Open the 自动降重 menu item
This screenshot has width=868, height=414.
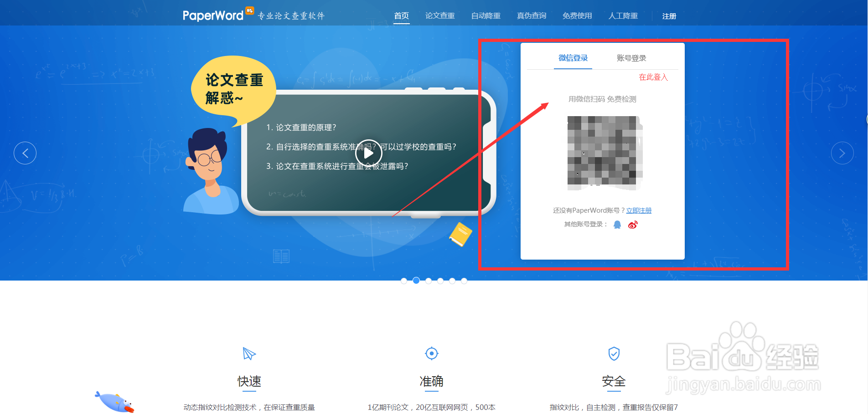[485, 15]
